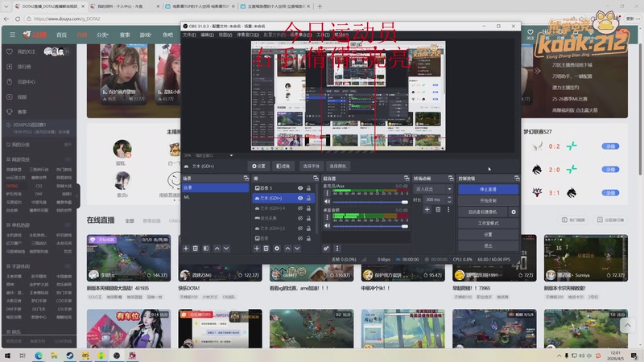
Task: Open OBS 编辑 menu
Action: click(207, 35)
